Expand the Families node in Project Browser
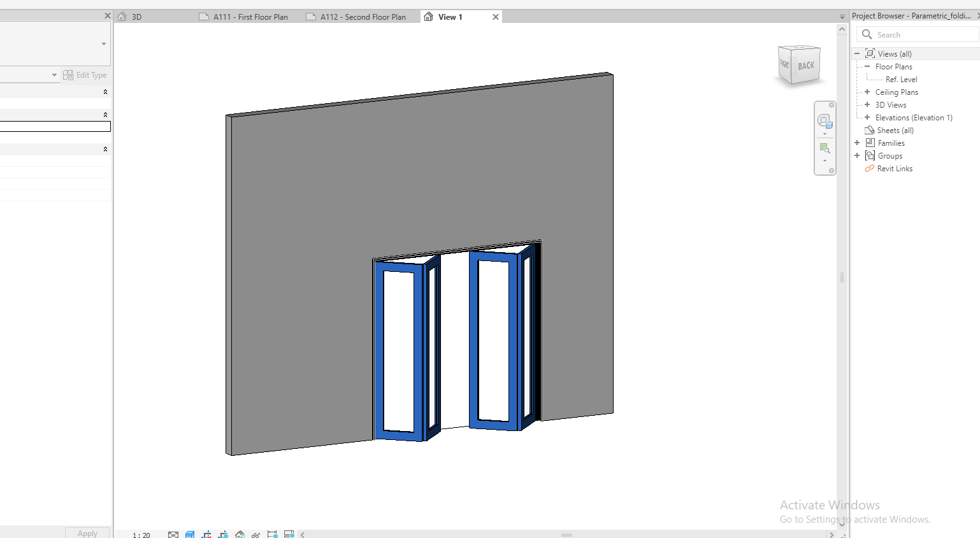 click(857, 143)
